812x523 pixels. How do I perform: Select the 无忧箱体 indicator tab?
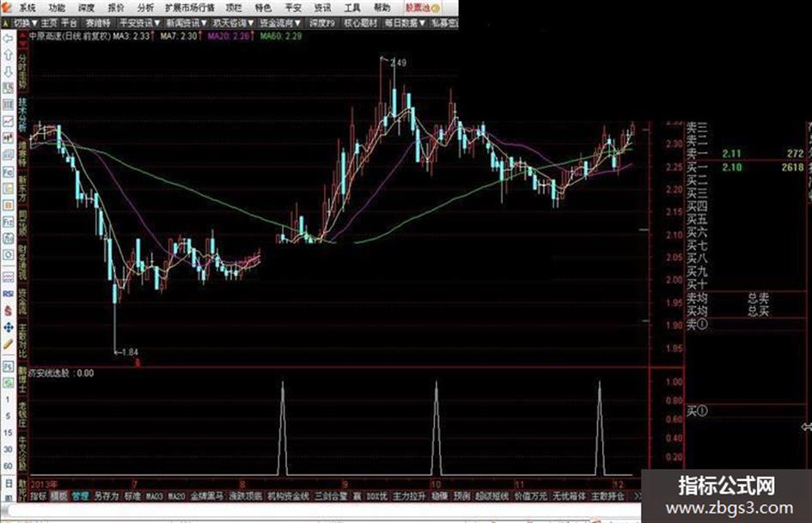(569, 496)
